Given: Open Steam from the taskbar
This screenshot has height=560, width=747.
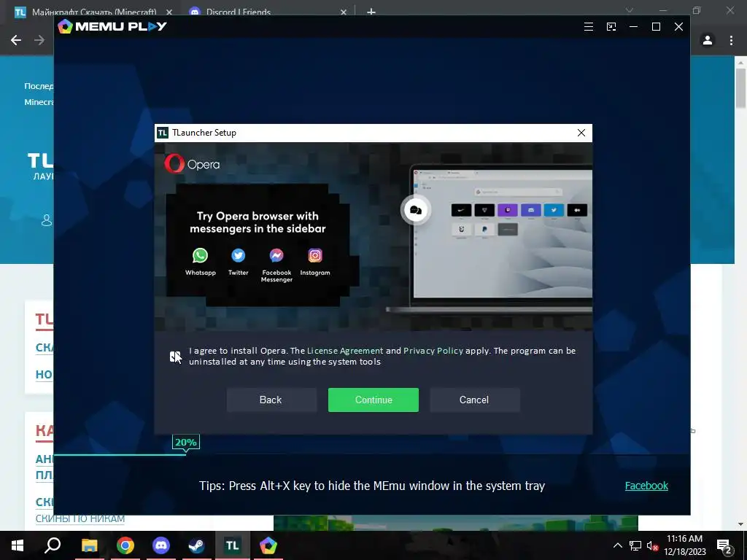Looking at the screenshot, I should (196, 545).
